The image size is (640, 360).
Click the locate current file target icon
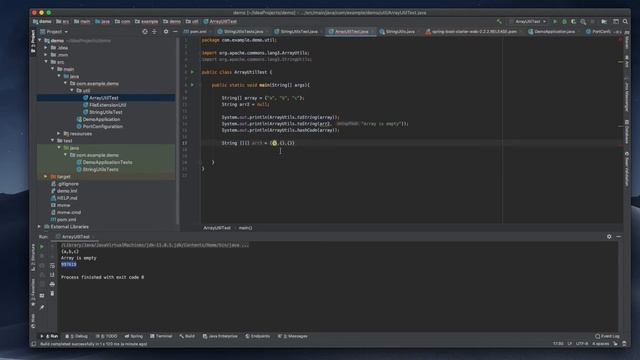coord(145,31)
